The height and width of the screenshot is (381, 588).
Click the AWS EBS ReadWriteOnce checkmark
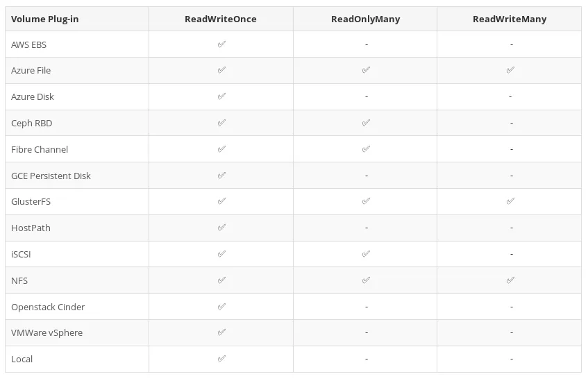[221, 44]
